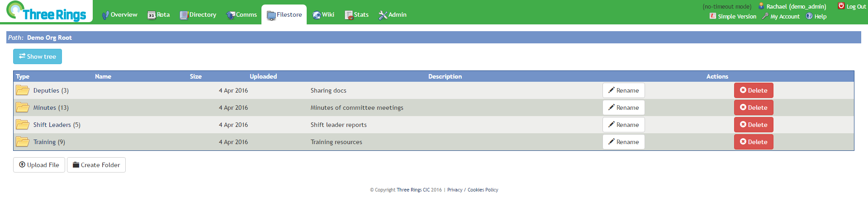Open the Minutes folder icon

tap(23, 108)
